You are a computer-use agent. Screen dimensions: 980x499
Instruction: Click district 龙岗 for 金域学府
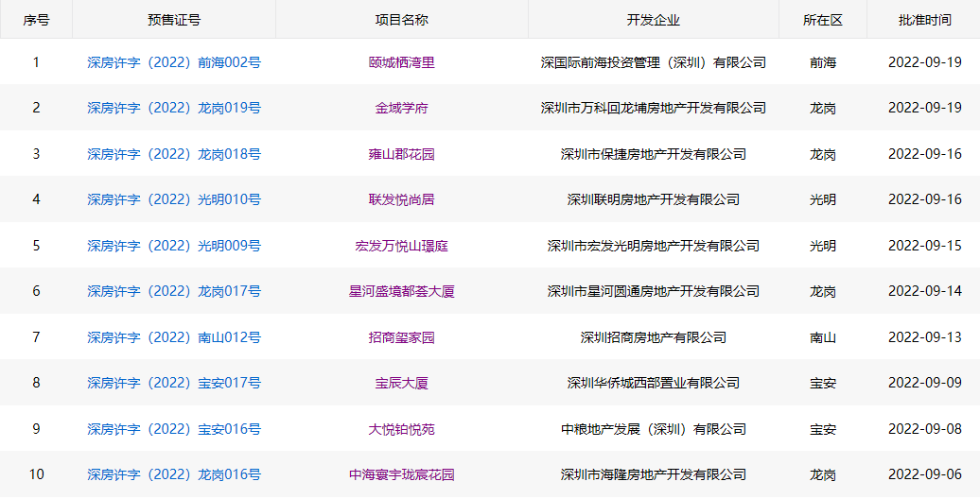click(823, 108)
